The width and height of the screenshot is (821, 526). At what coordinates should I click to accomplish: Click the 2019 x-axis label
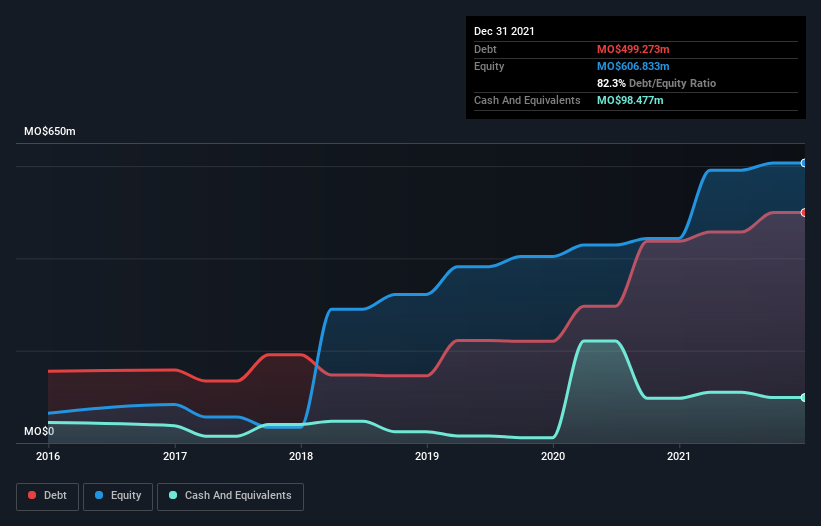click(x=427, y=456)
